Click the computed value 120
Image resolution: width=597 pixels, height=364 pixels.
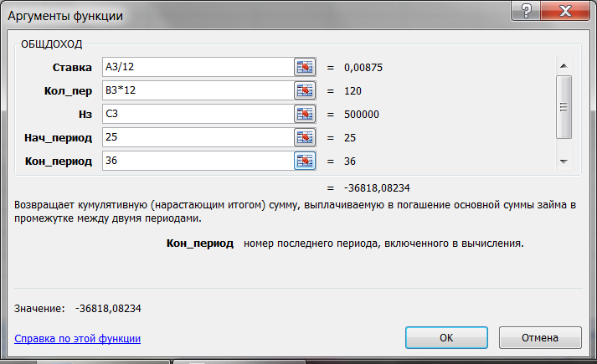click(x=353, y=91)
